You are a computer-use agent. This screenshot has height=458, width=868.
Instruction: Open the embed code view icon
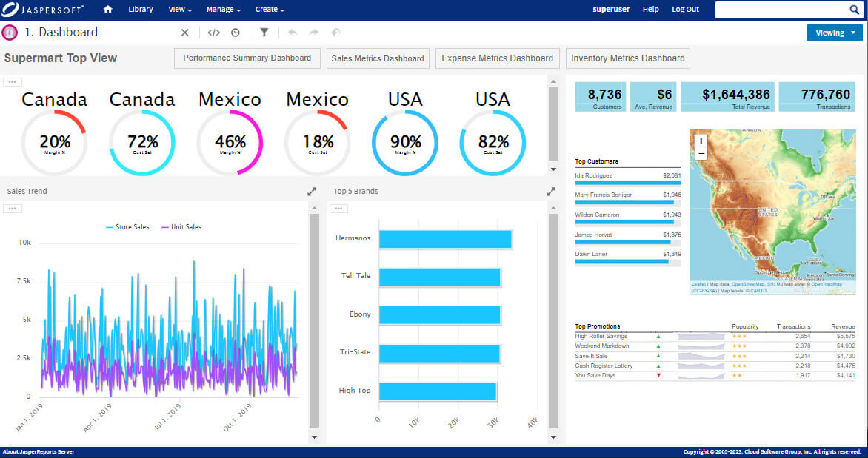pos(214,33)
